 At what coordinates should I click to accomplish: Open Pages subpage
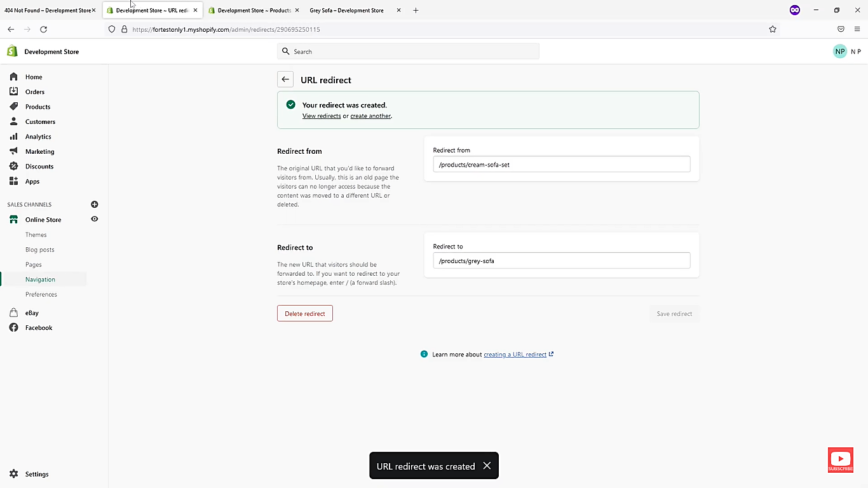(x=34, y=264)
